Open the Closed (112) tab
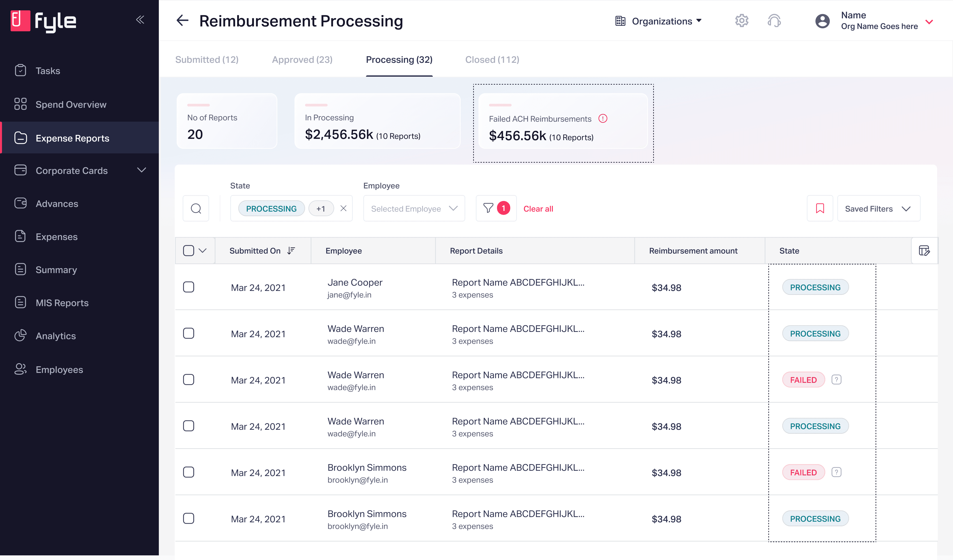This screenshot has width=953, height=560. [x=492, y=60]
